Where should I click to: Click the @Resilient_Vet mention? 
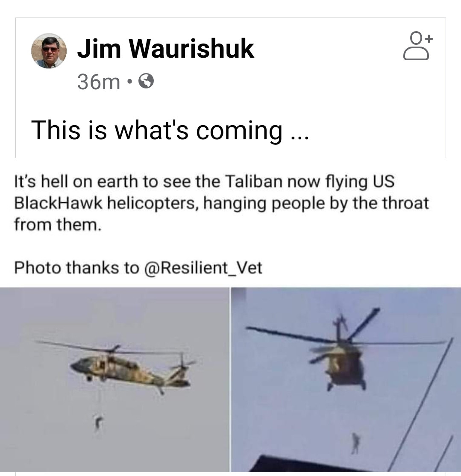pyautogui.click(x=204, y=268)
